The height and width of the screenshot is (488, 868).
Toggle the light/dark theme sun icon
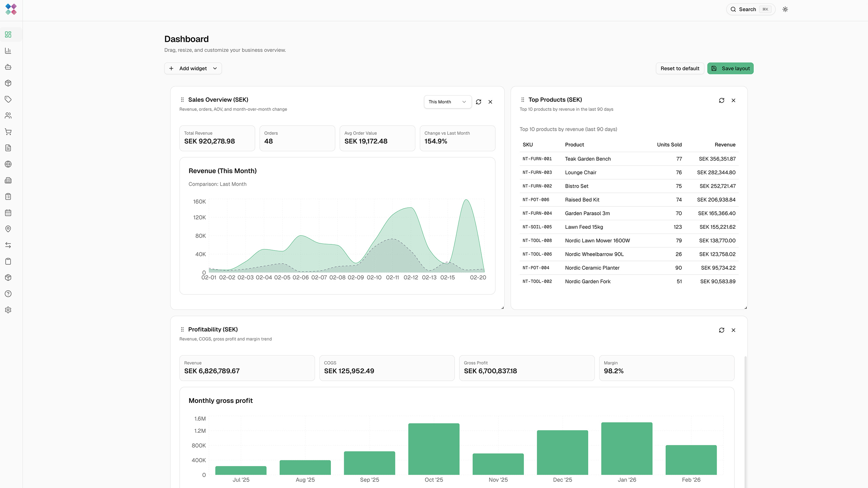tap(785, 9)
